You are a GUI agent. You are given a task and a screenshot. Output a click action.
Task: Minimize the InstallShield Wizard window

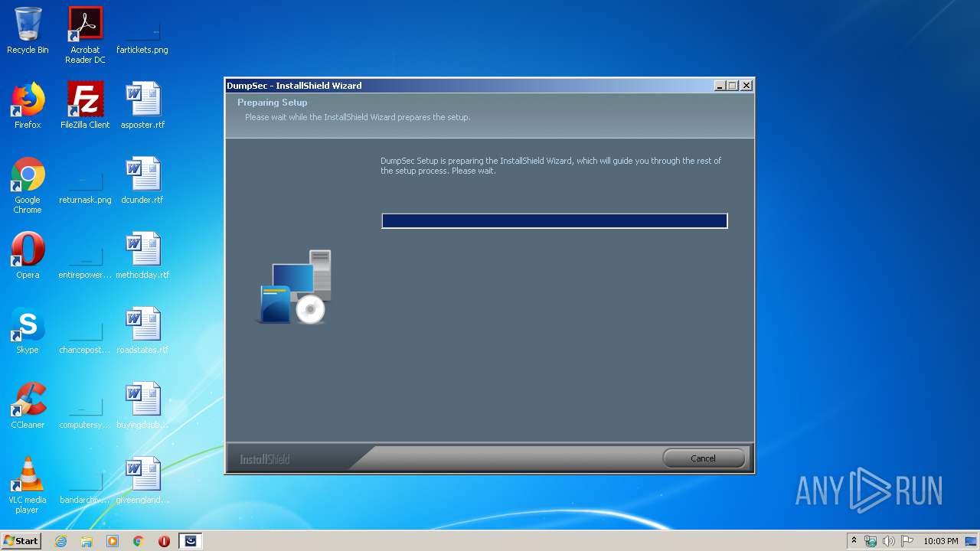click(720, 86)
